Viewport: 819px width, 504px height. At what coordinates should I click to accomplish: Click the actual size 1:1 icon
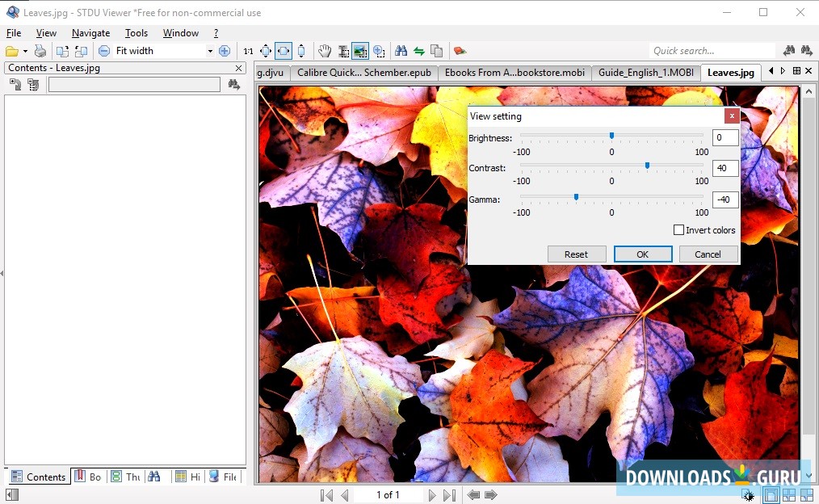pyautogui.click(x=247, y=50)
